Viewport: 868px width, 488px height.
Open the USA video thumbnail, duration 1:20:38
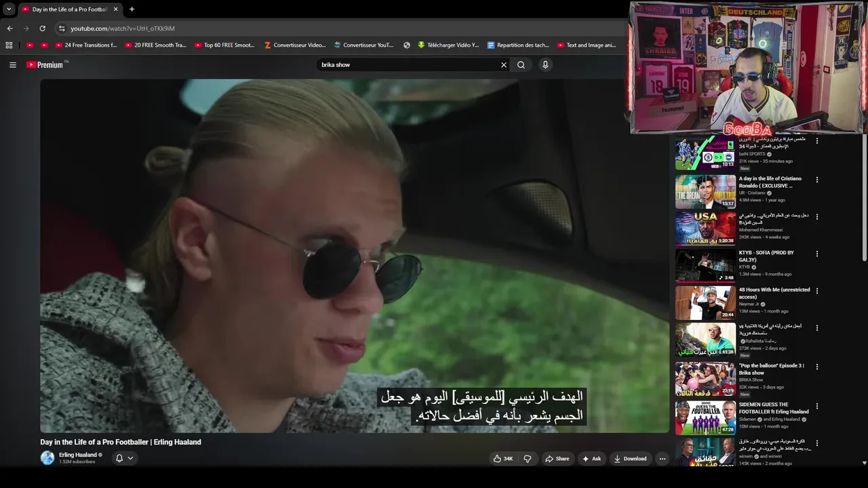[705, 229]
